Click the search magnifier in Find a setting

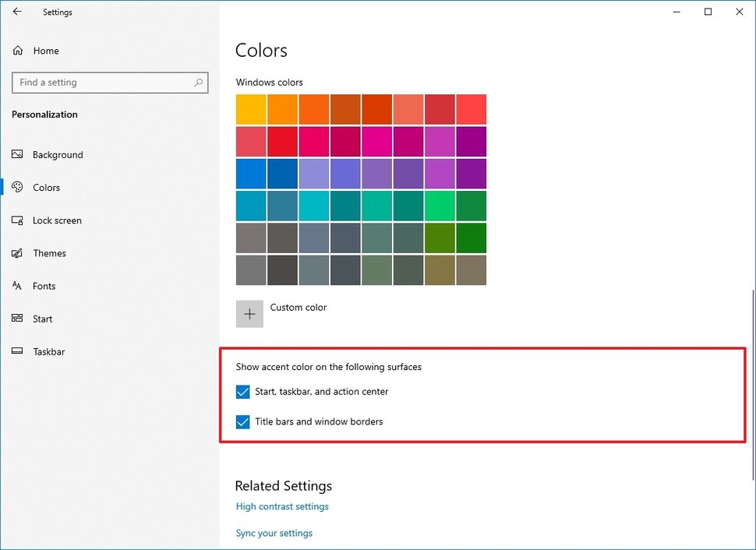(200, 82)
